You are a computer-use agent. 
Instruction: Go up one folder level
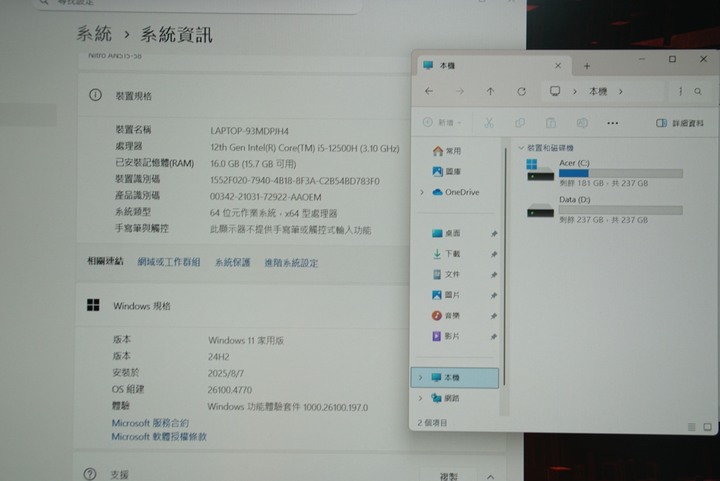(x=490, y=91)
